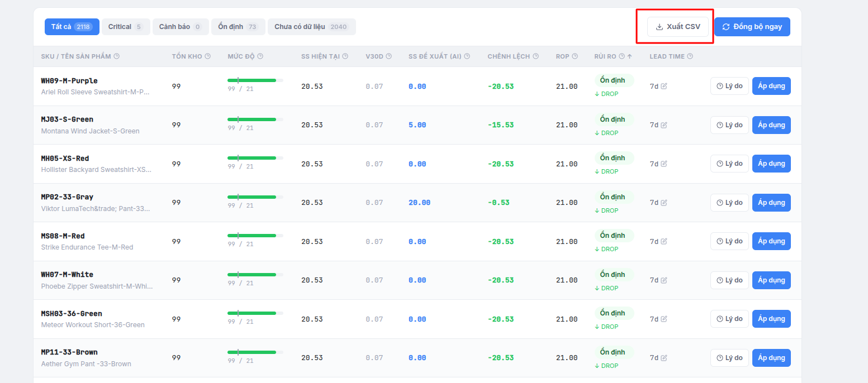868x383 pixels.
Task: Click product name Meteor Workout Short-36-Green
Action: click(93, 325)
